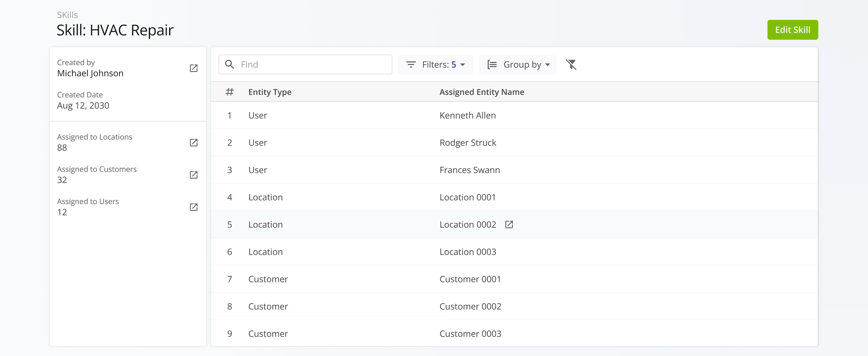This screenshot has width=868, height=356.
Task: Expand the Filters: 5 dropdown
Action: click(435, 65)
